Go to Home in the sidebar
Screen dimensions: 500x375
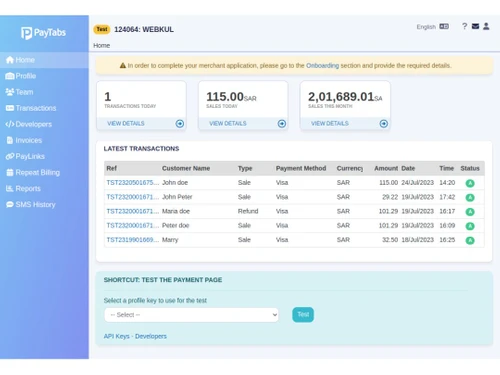(x=44, y=60)
